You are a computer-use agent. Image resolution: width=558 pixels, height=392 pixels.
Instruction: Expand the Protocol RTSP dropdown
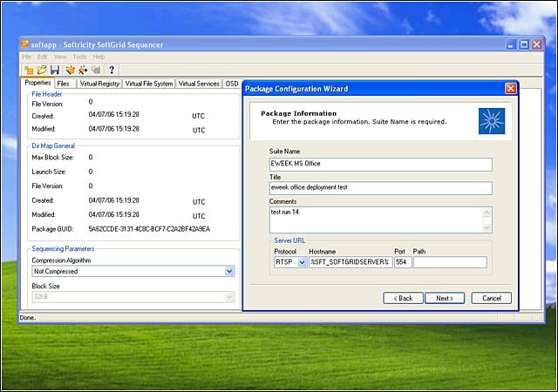(303, 262)
